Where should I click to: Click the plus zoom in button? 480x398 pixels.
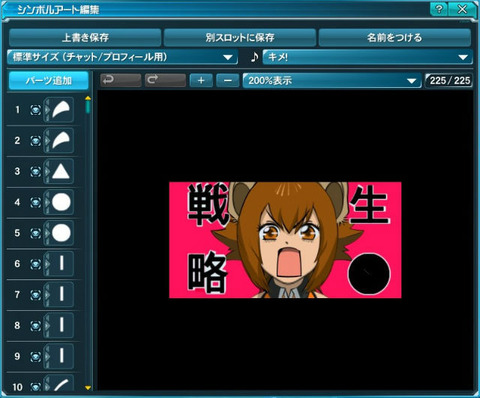[201, 80]
